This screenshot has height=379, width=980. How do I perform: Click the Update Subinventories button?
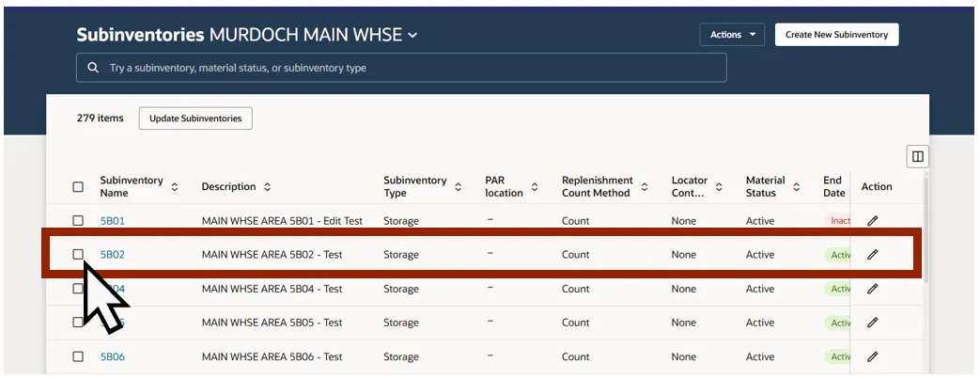pyautogui.click(x=195, y=118)
